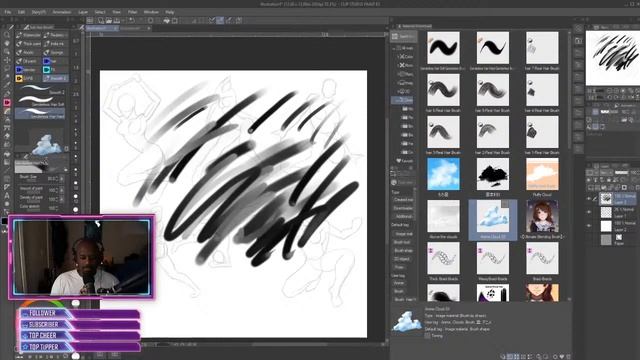Select brush size preset 0.7
Viewport: 640px width, 360px height.
[x=76, y=41]
